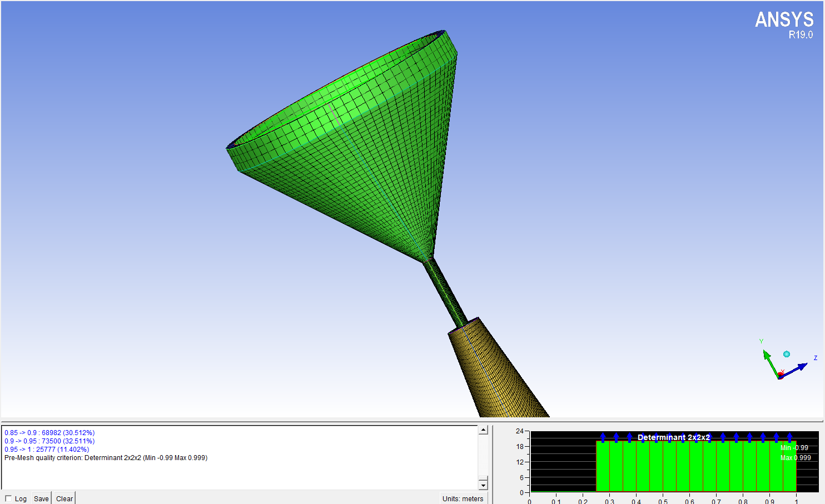Click the cyan isometric view sphere
825x504 pixels.
click(787, 354)
